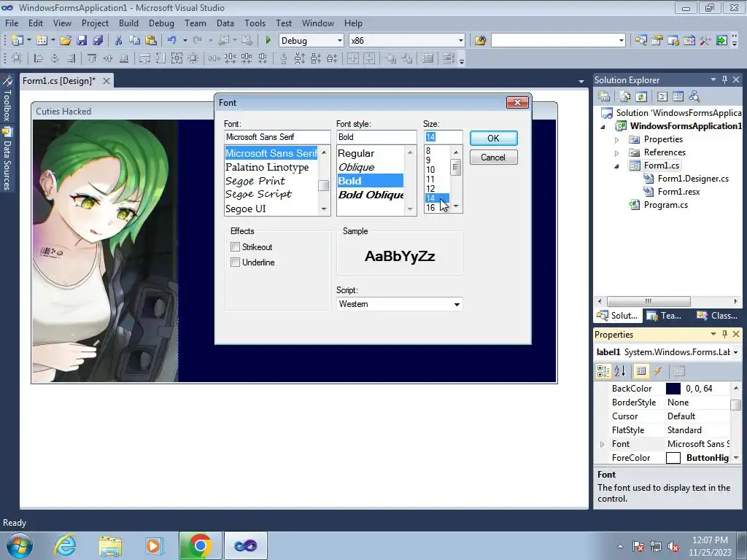Select size 16 in the Size list

tap(430, 208)
